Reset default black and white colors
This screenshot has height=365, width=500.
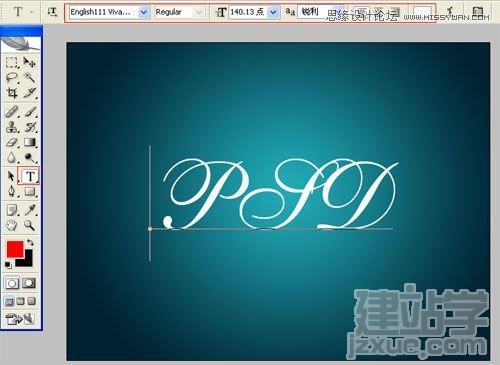pyautogui.click(x=8, y=265)
